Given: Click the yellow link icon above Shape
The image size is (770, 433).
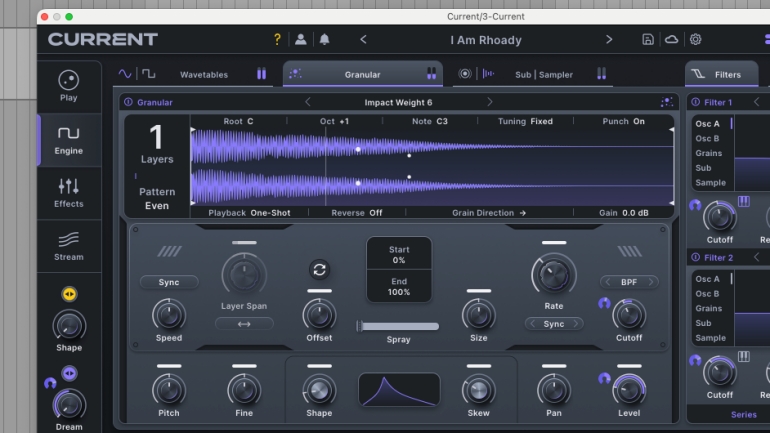Looking at the screenshot, I should 69,294.
